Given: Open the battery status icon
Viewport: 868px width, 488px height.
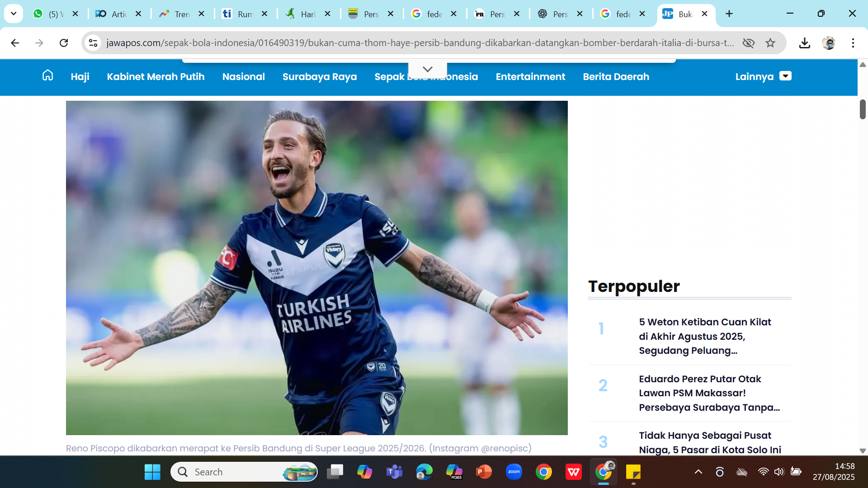Looking at the screenshot, I should tap(796, 472).
